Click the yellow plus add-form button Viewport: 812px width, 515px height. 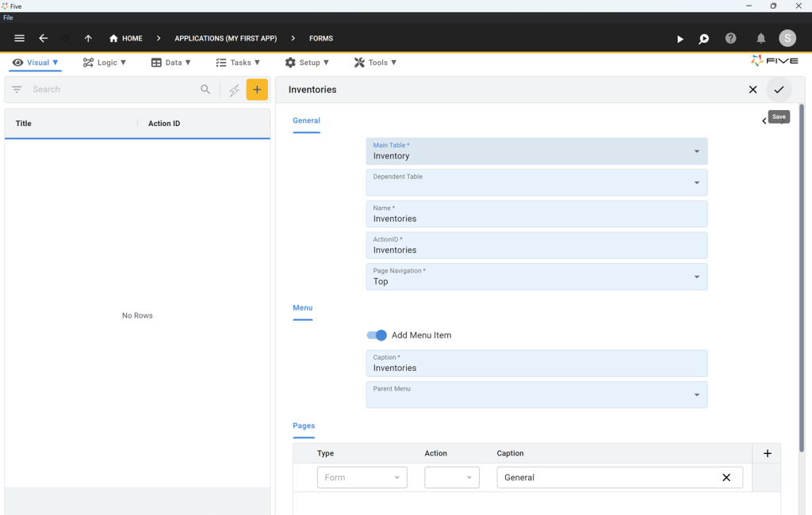coord(257,90)
